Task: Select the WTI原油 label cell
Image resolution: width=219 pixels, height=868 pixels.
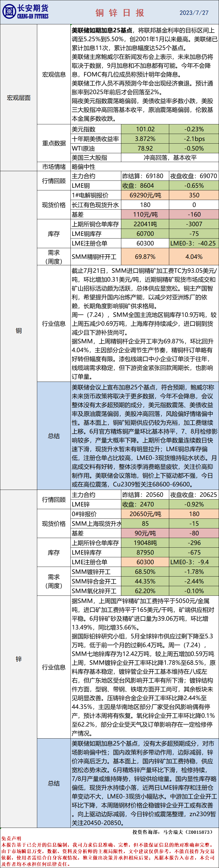Action: coord(96,148)
